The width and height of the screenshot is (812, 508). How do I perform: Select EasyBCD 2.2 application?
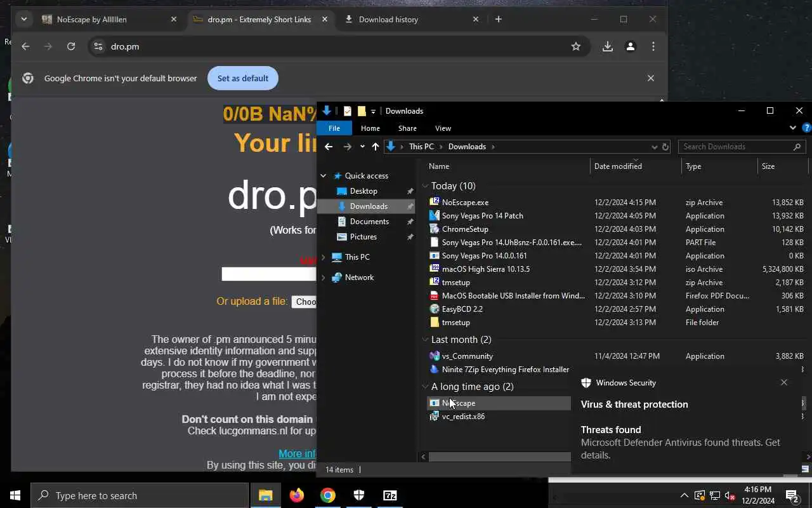462,309
